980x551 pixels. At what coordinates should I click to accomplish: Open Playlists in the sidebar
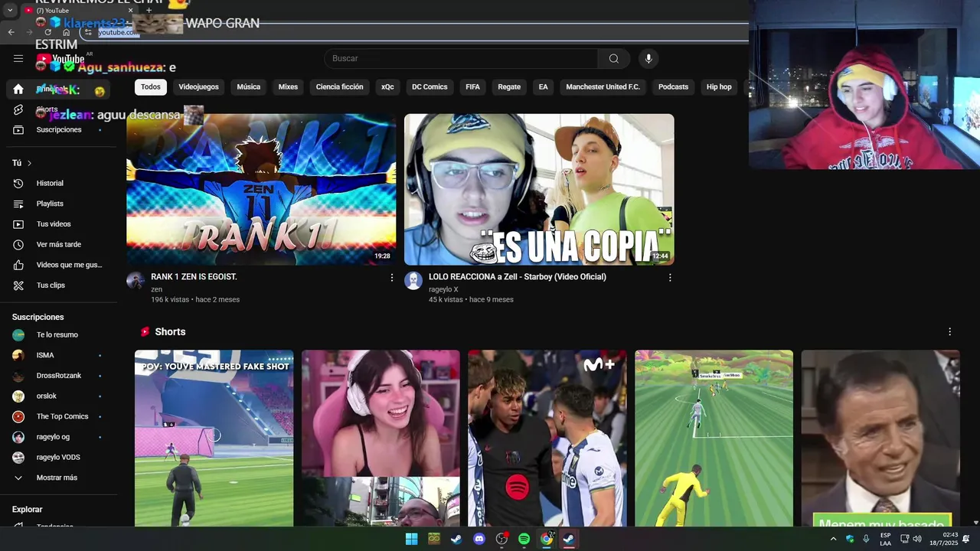pyautogui.click(x=58, y=204)
